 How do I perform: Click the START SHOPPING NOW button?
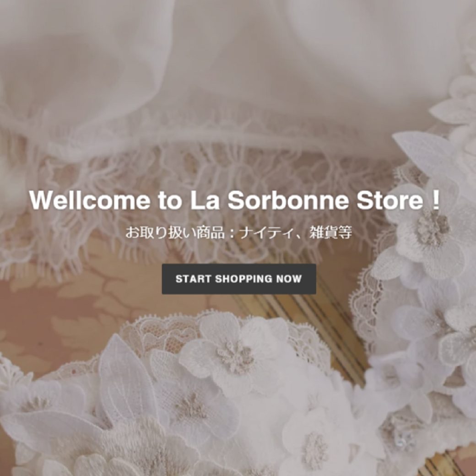(239, 279)
